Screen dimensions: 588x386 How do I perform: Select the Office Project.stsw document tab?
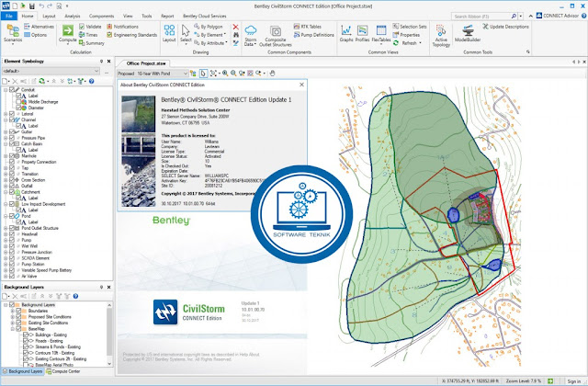pos(146,63)
